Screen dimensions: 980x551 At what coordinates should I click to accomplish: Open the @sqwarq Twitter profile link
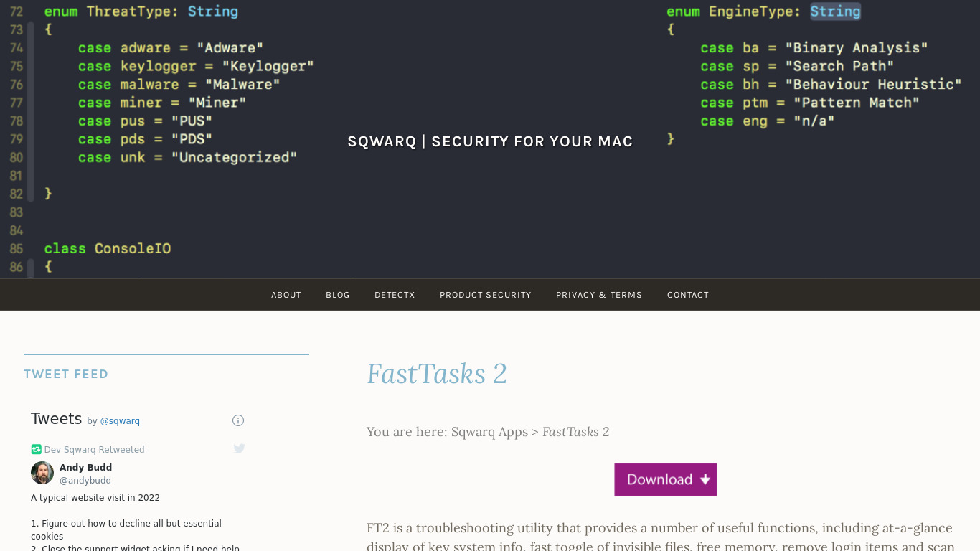click(120, 421)
